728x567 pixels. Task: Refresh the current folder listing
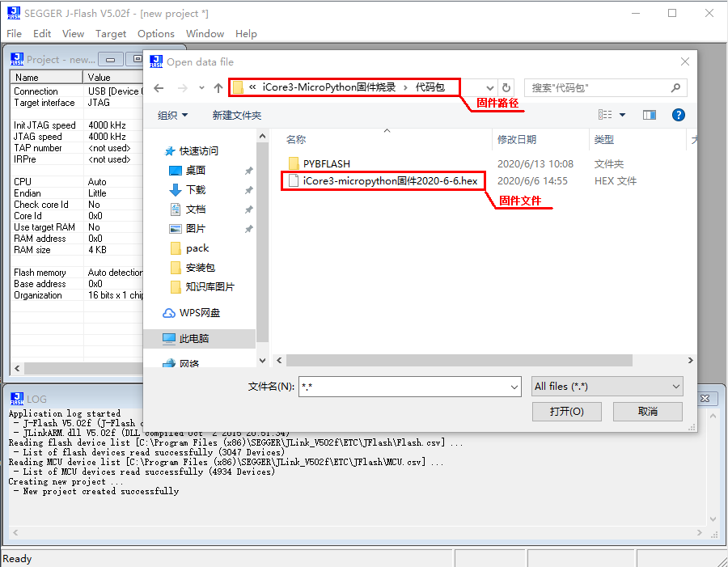pyautogui.click(x=507, y=87)
